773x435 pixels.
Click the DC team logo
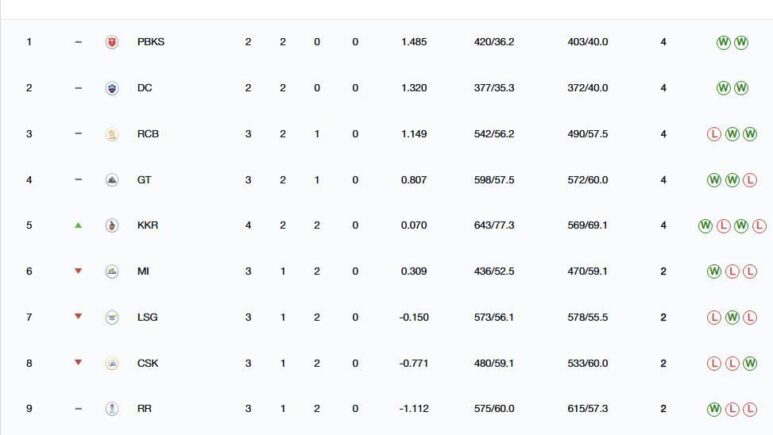pyautogui.click(x=112, y=88)
